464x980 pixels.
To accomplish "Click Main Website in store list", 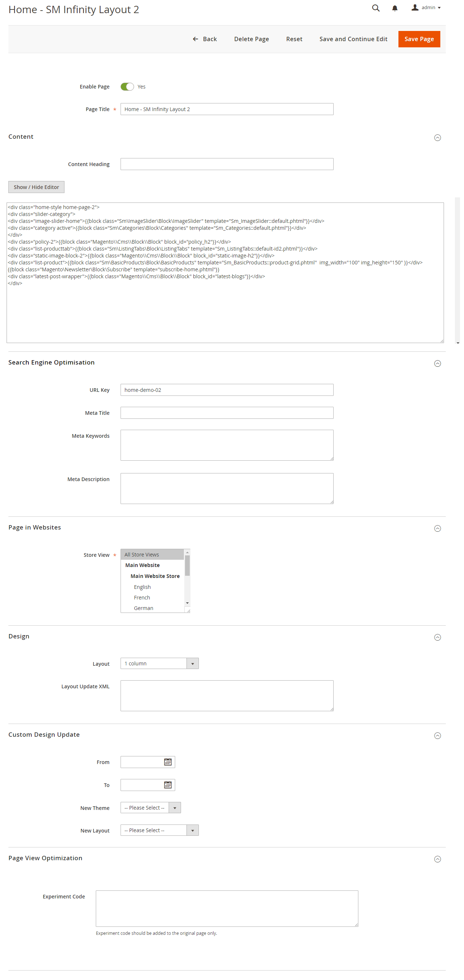I will click(152, 565).
